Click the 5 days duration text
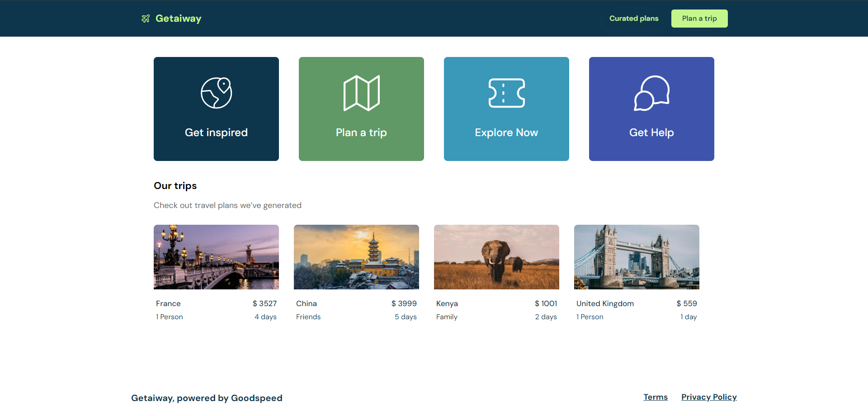This screenshot has height=416, width=868. click(406, 317)
